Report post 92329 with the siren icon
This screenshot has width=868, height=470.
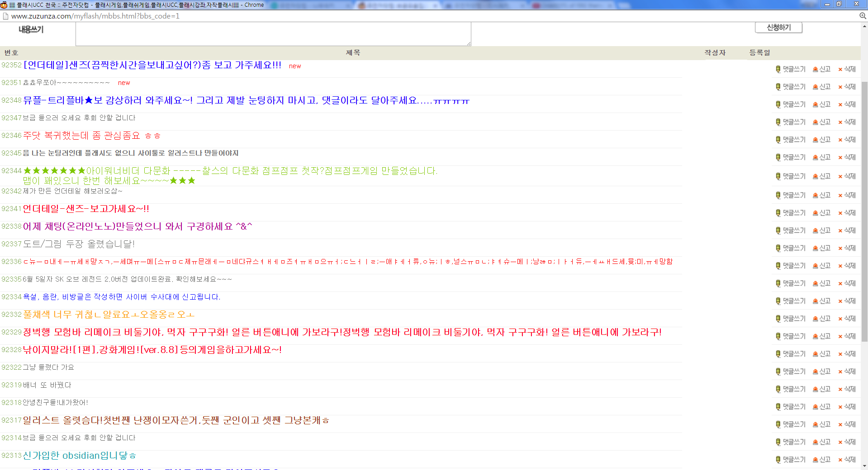(x=815, y=336)
